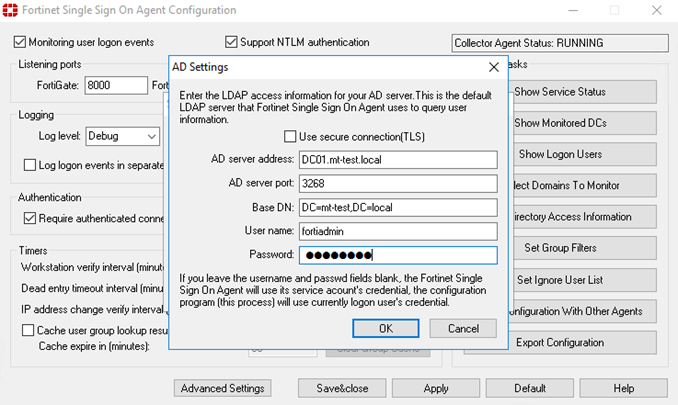Open Advanced Settings
Image resolution: width=678 pixels, height=405 pixels.
221,388
